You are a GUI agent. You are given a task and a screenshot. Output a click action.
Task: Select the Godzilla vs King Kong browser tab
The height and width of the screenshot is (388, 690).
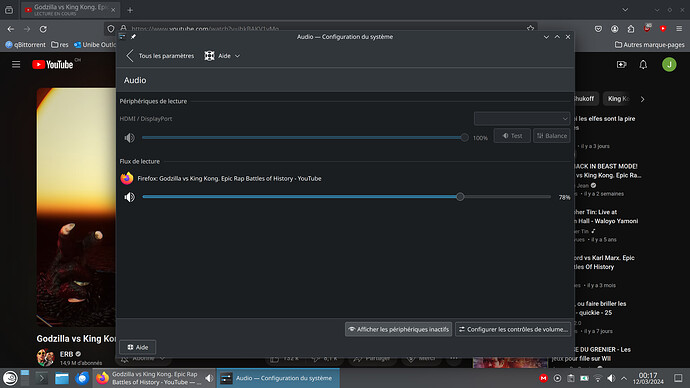(70, 10)
